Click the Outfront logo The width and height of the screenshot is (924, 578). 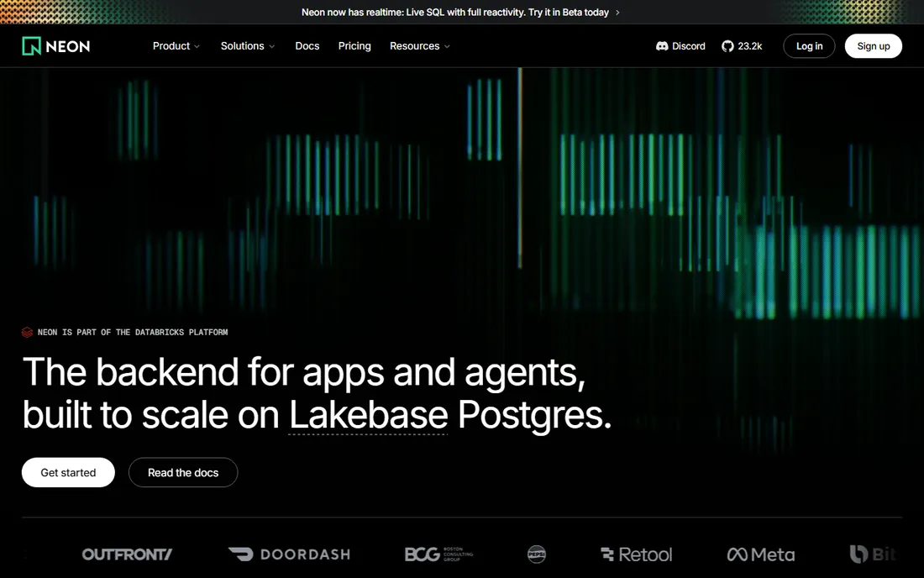(x=128, y=554)
